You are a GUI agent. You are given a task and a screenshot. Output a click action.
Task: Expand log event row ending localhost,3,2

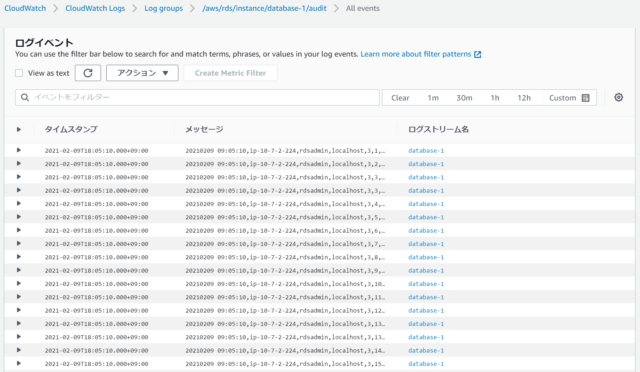pos(18,163)
